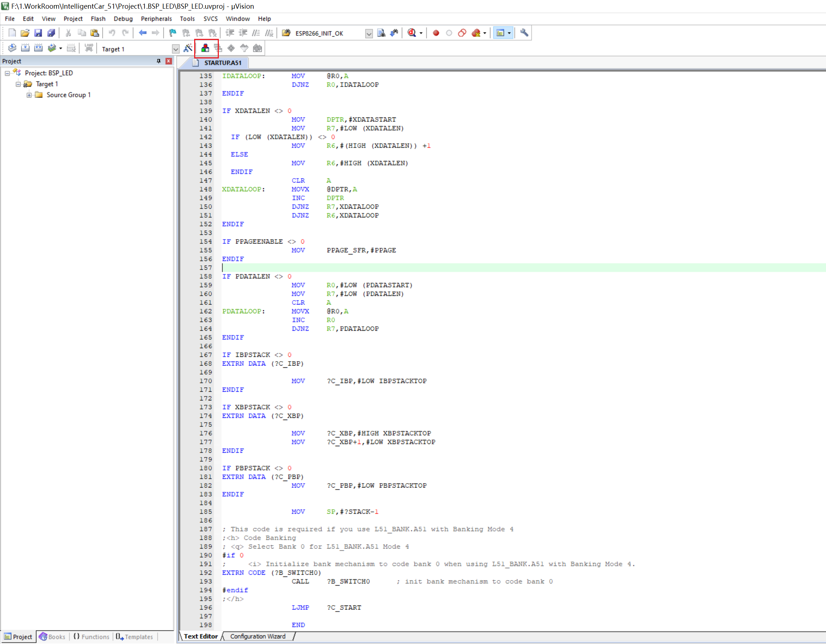
Task: Open the SVCS menu
Action: coord(210,19)
